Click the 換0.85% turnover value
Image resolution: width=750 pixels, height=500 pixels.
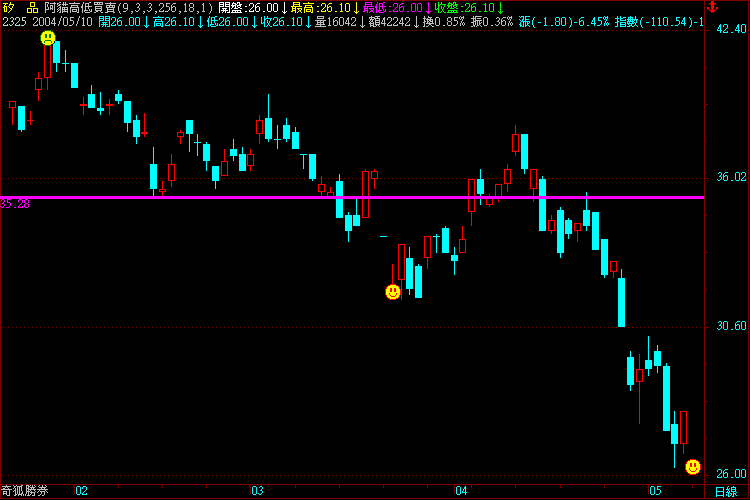tap(444, 22)
